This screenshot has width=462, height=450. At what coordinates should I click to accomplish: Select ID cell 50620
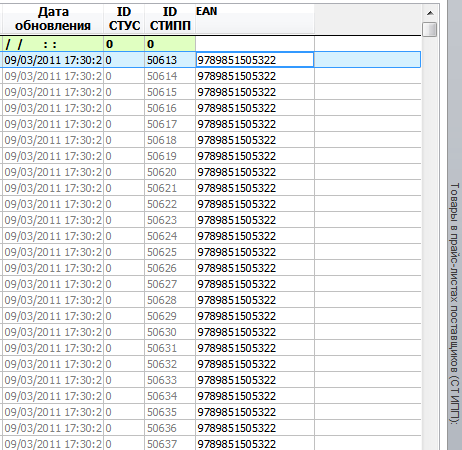[170, 172]
